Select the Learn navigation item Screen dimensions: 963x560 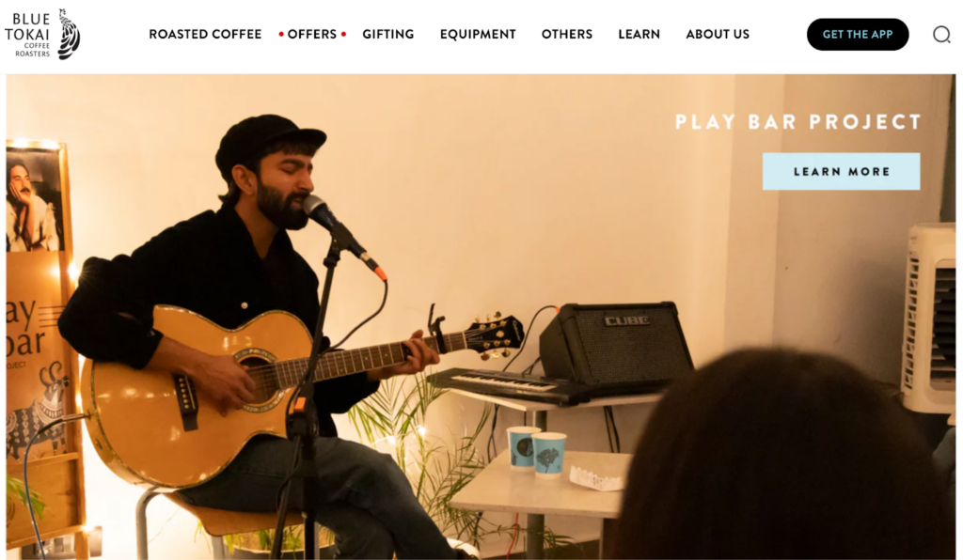[x=639, y=35]
